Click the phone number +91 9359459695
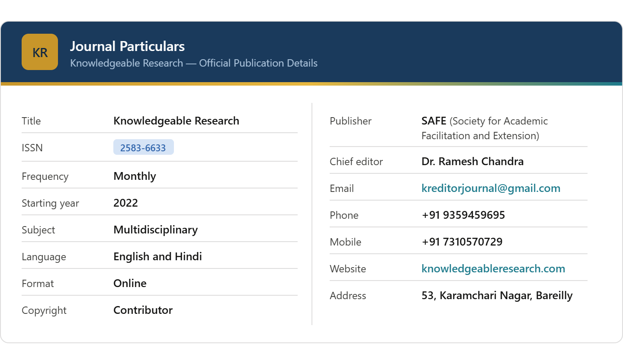 click(463, 215)
